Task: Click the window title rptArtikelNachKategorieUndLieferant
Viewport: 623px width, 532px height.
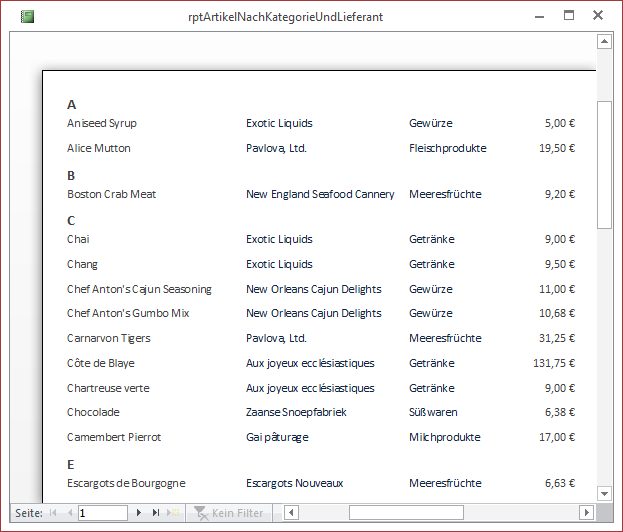Action: pyautogui.click(x=285, y=17)
